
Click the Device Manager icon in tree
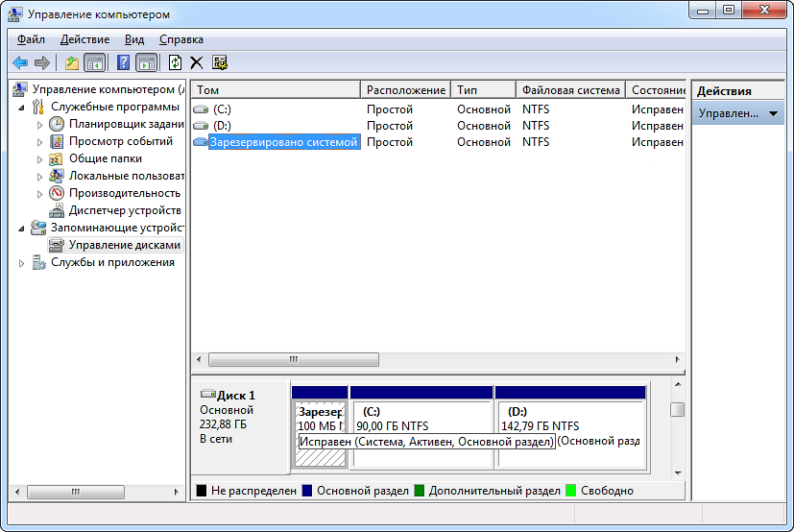[57, 210]
